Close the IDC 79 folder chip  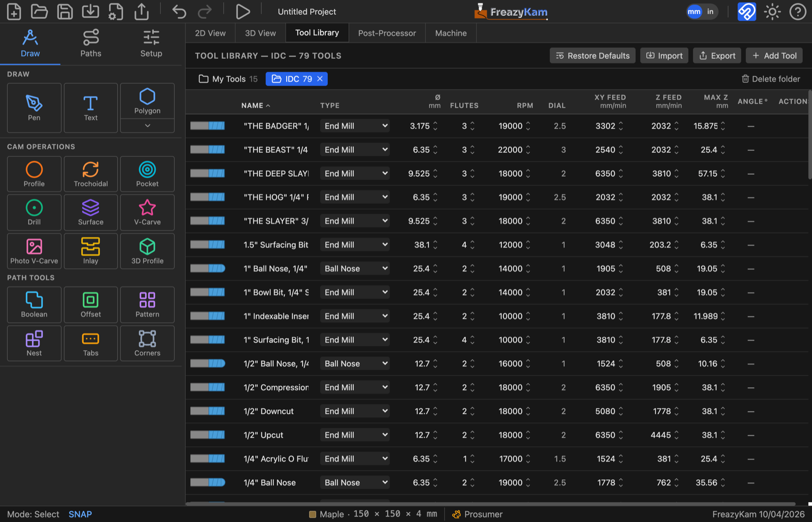[x=320, y=79]
